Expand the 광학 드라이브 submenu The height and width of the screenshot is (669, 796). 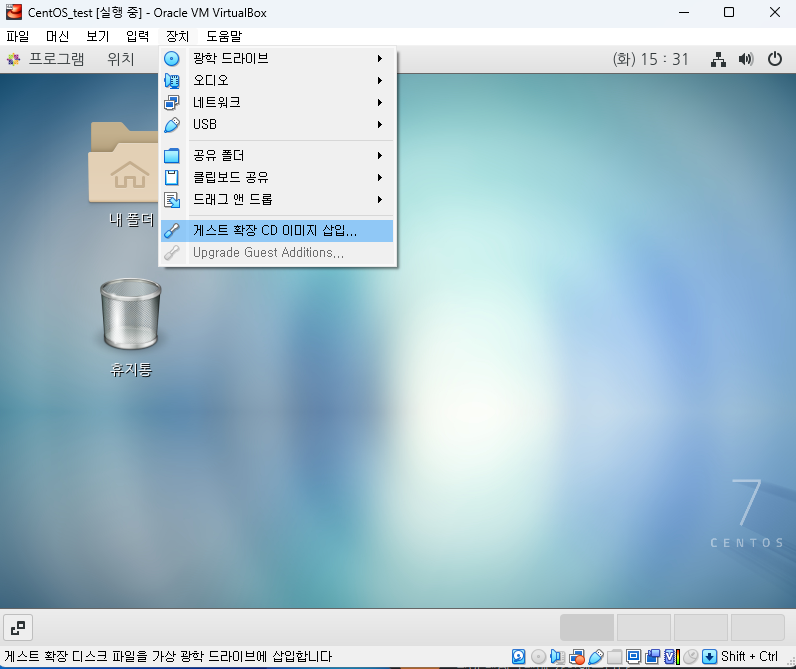coord(277,58)
